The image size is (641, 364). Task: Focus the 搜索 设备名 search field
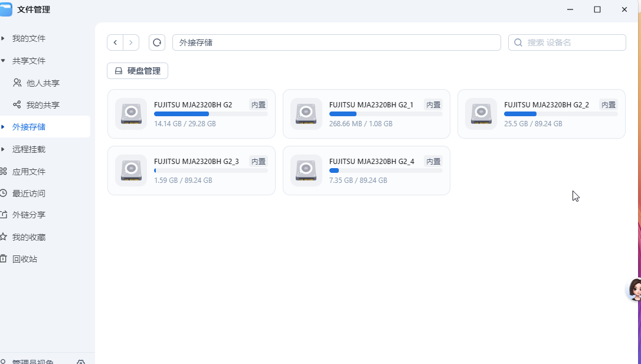tap(567, 42)
